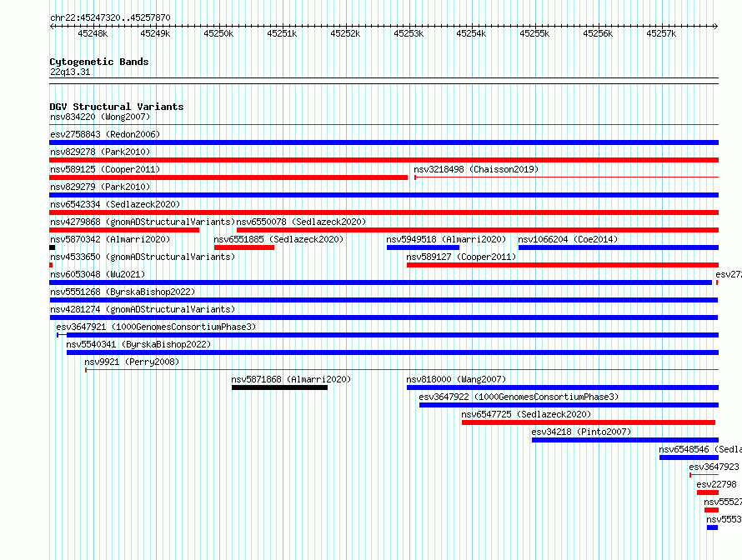This screenshot has height=560, width=742.
Task: Open the nsv5949518 (Almarri2020) label
Action: [446, 239]
